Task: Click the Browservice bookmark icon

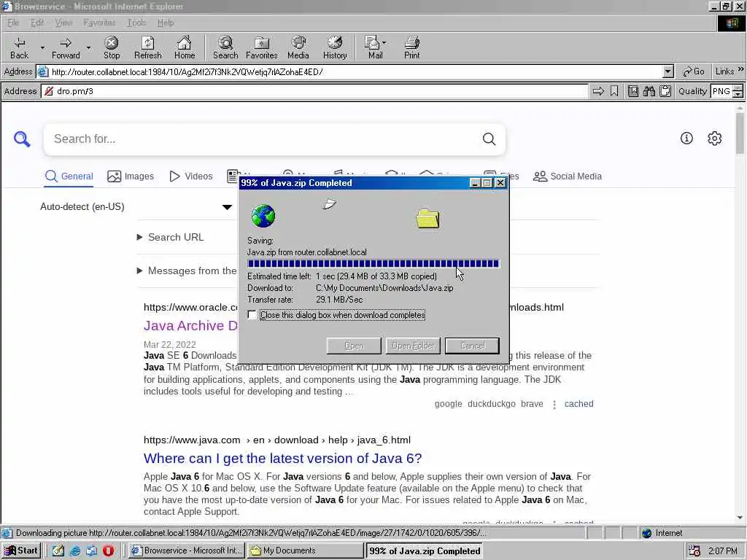Action: point(614,91)
